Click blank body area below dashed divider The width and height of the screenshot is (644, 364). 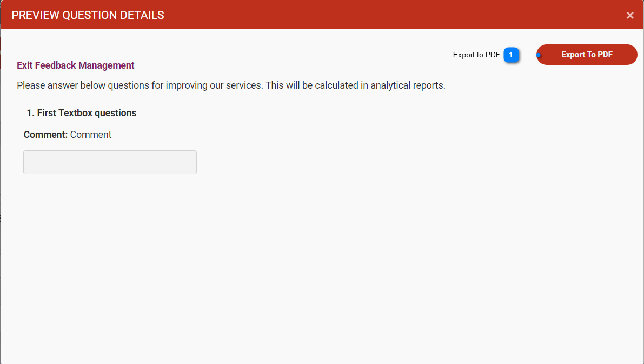[x=323, y=270]
